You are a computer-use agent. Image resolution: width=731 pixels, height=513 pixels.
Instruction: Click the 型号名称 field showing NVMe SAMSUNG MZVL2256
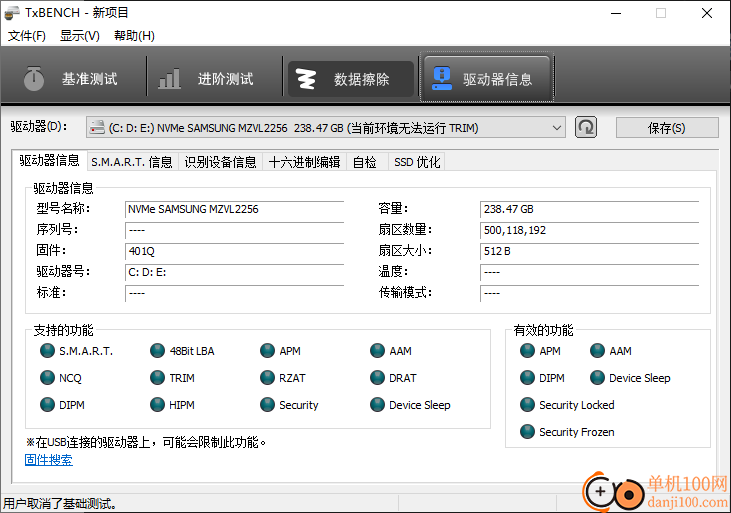coord(234,209)
